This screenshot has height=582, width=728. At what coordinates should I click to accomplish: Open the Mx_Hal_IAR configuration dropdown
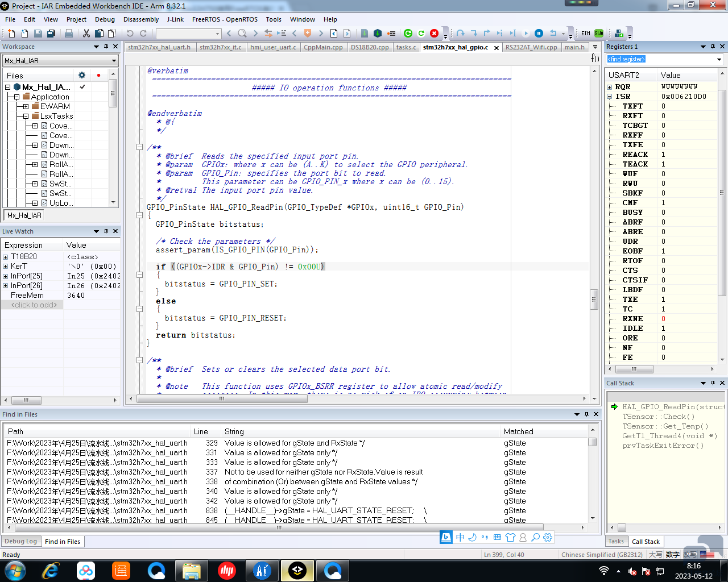pyautogui.click(x=60, y=61)
